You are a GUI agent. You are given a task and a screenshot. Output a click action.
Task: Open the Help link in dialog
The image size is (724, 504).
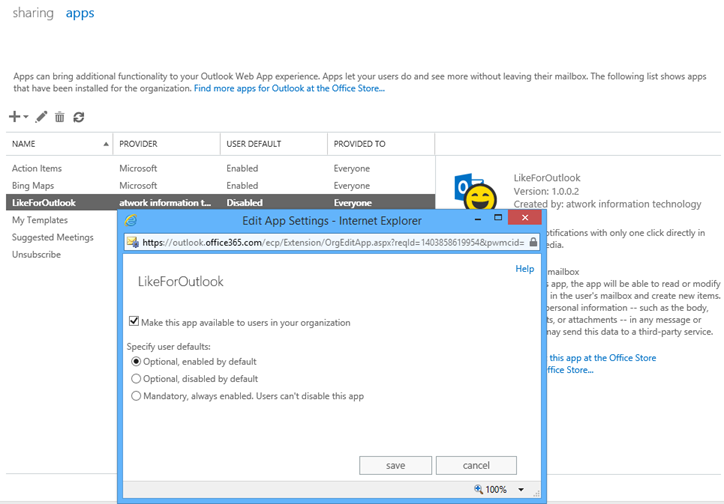click(524, 269)
